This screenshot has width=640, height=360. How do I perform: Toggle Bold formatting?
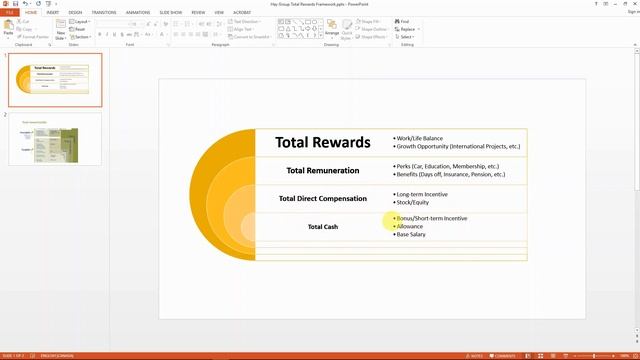click(100, 35)
